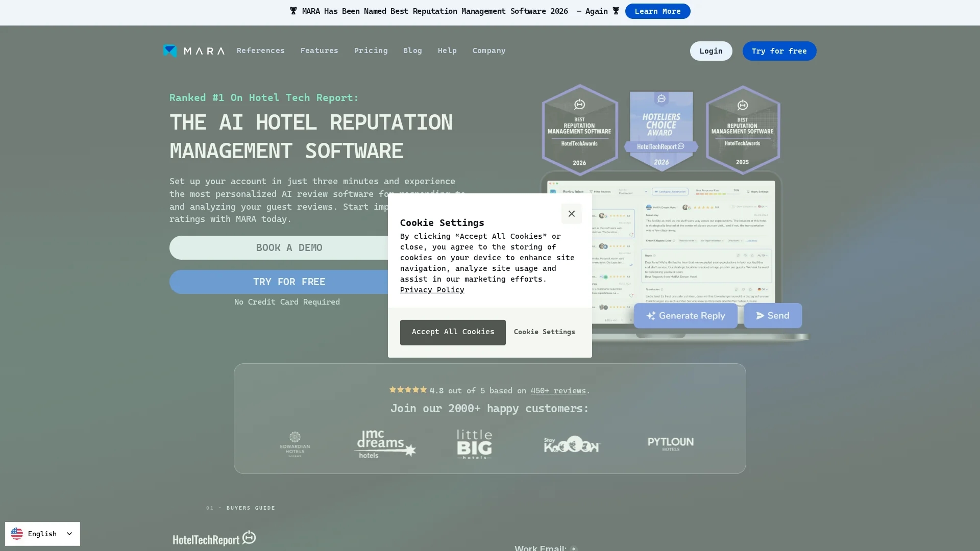980x551 pixels.
Task: Click the Generate Reply button on the laptop image
Action: (x=685, y=316)
